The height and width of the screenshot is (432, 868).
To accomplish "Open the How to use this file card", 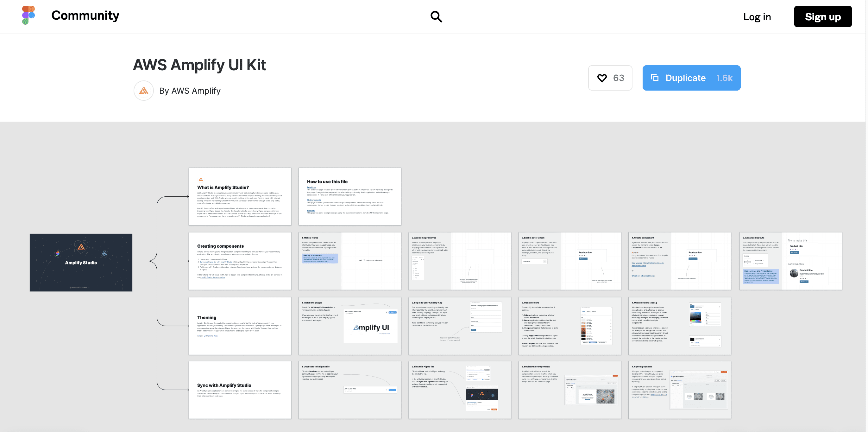I will pos(350,197).
